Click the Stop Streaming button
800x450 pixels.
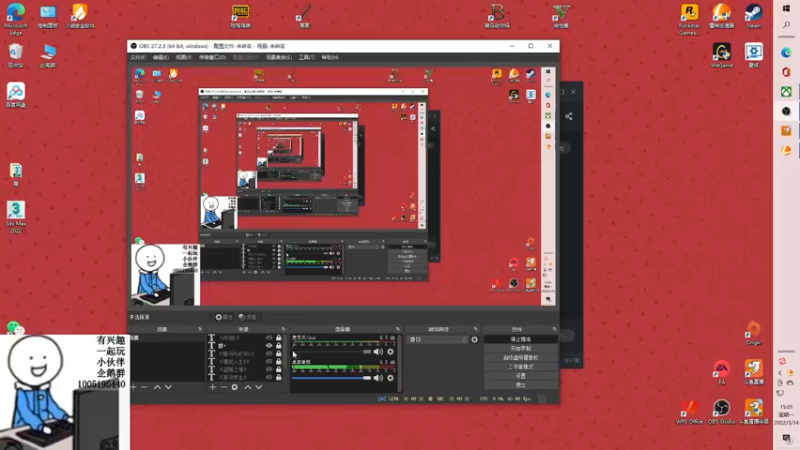(520, 339)
